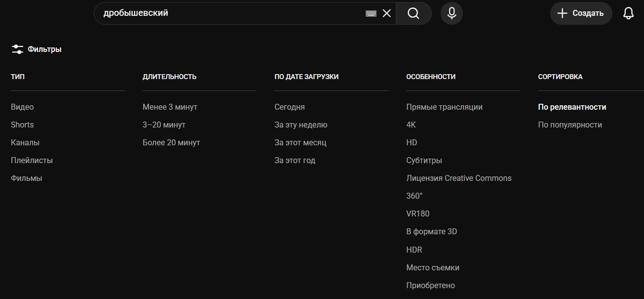Sort results По релевантности
The width and height of the screenshot is (644, 299).
572,107
